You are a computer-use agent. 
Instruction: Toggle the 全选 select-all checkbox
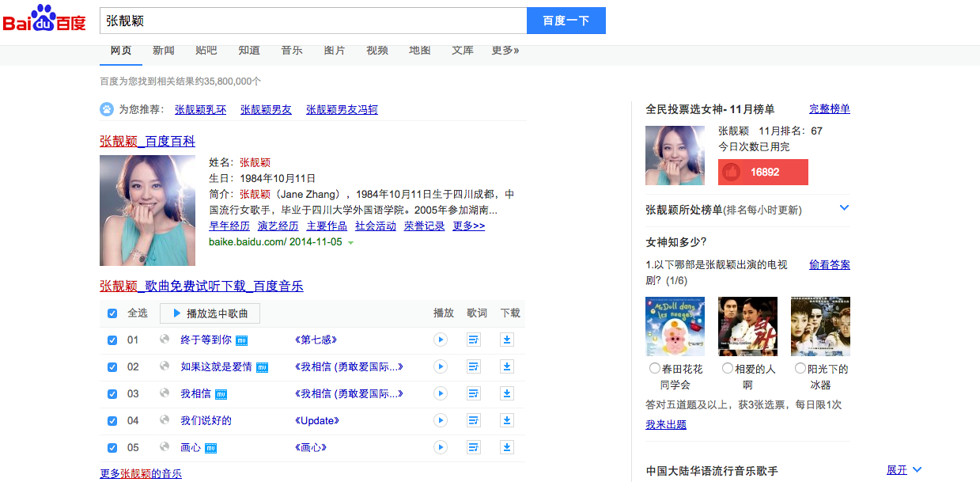click(x=112, y=313)
